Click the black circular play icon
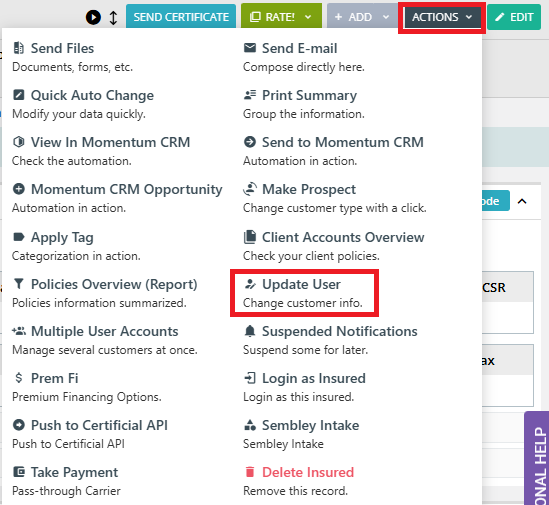 (x=93, y=17)
